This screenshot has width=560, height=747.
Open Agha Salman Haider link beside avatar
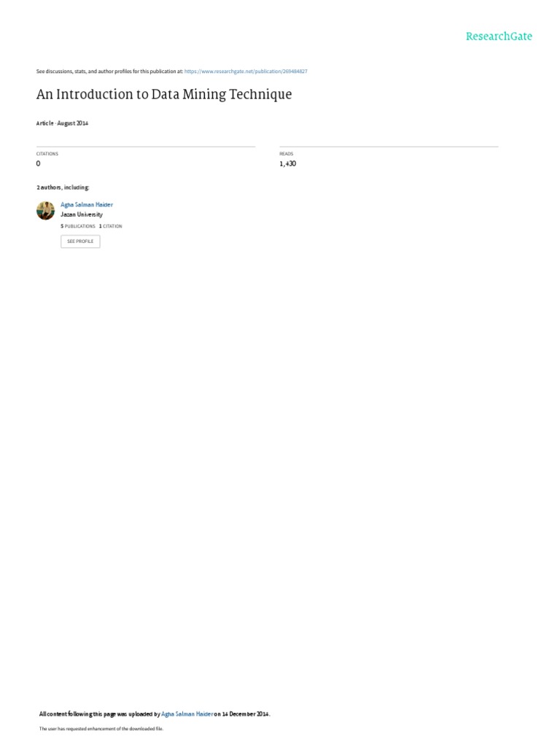[x=87, y=204]
